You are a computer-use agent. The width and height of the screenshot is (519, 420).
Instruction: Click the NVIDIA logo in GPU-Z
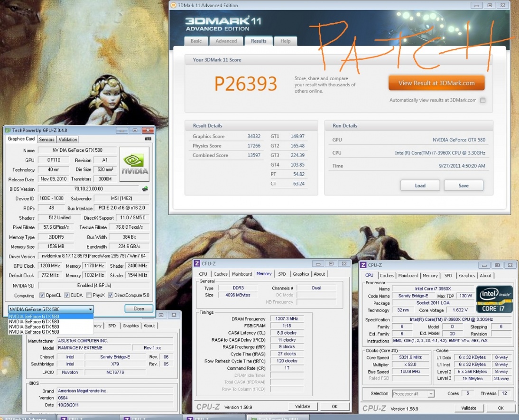click(134, 164)
